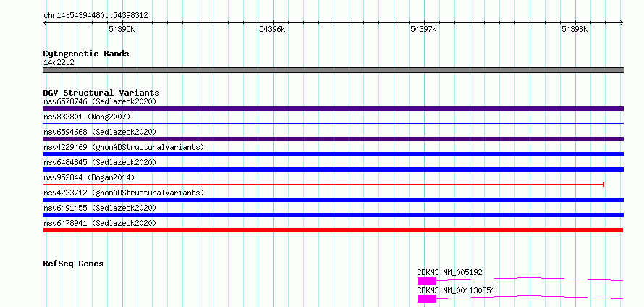Select the thin blue line under nsv832801
This screenshot has height=307, width=644.
pyautogui.click(x=333, y=123)
